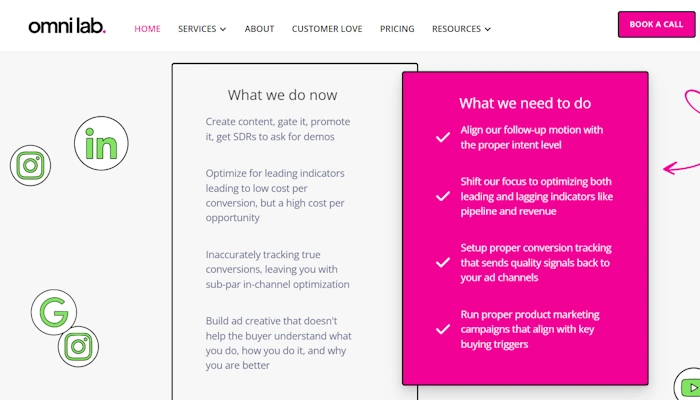Viewport: 700px width, 400px height.
Task: Click the Book a Call button
Action: click(x=656, y=25)
